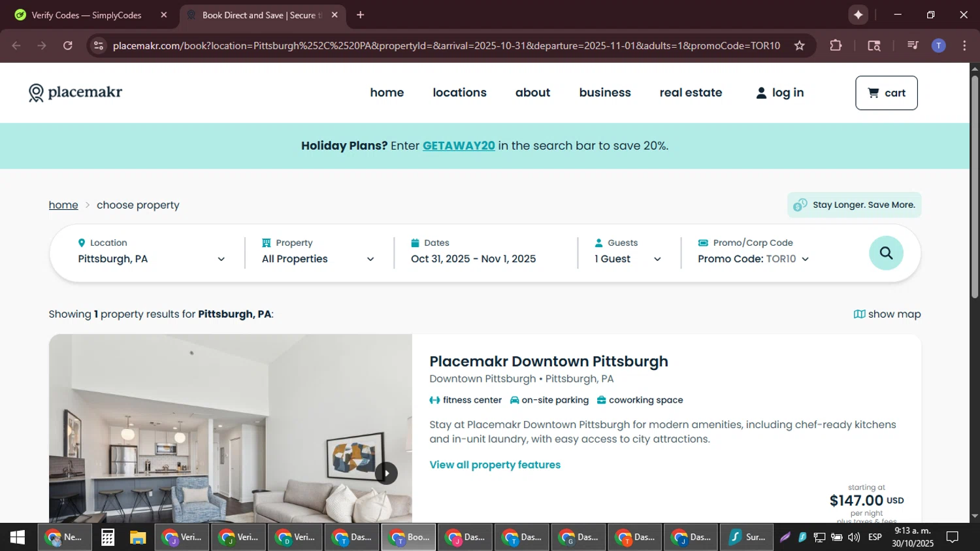Open the taskbar clock and date

click(913, 537)
